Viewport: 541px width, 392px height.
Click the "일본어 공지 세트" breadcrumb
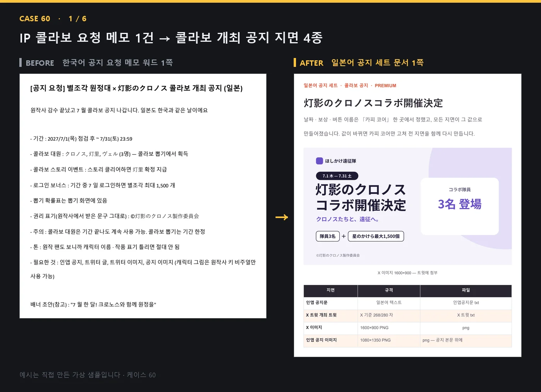click(x=321, y=85)
